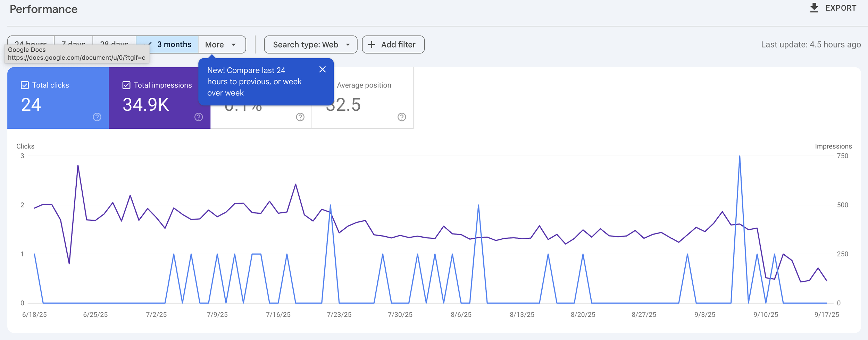Open the More date range dropdown
The image size is (868, 340).
click(x=222, y=45)
